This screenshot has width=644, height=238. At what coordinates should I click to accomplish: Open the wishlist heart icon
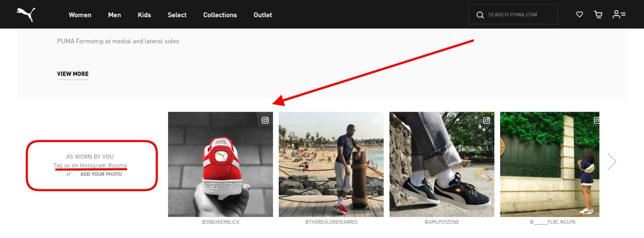579,15
